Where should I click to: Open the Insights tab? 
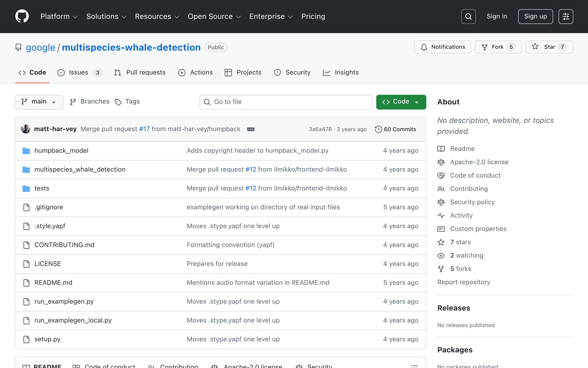tap(341, 72)
